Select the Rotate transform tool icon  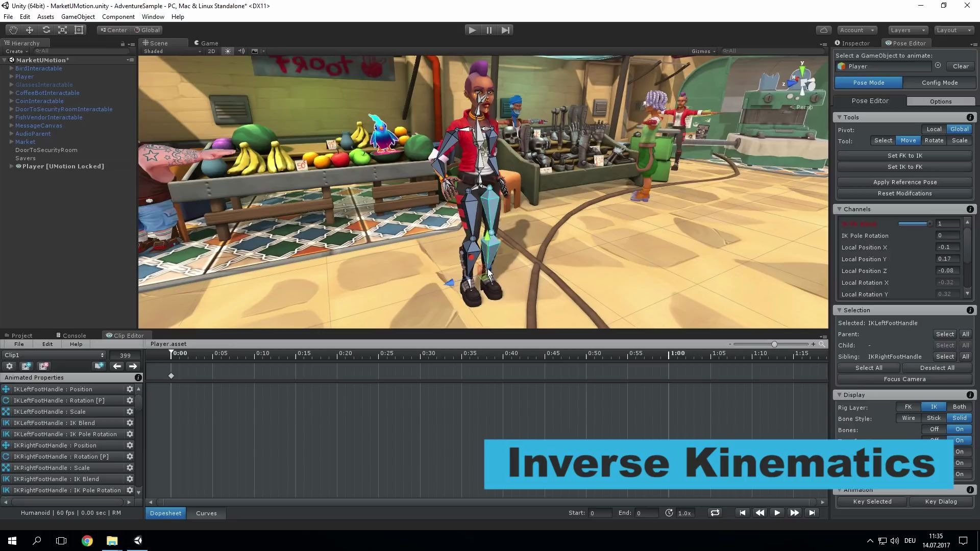point(46,30)
